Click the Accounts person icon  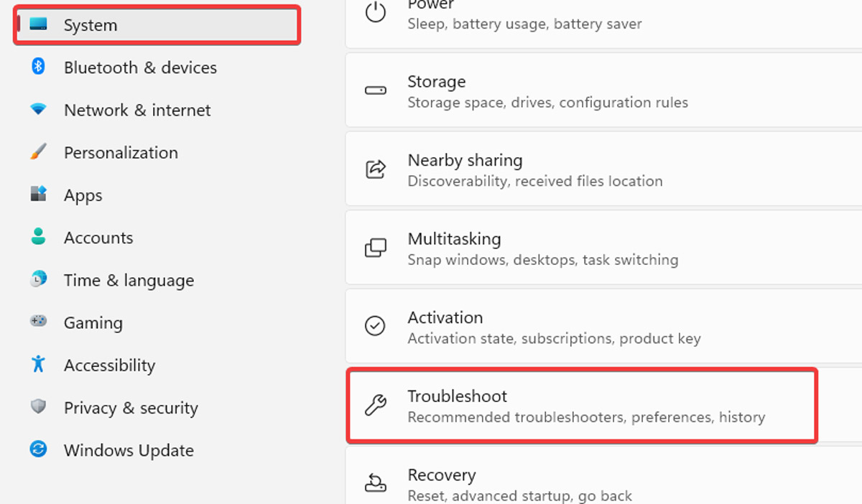pos(37,237)
